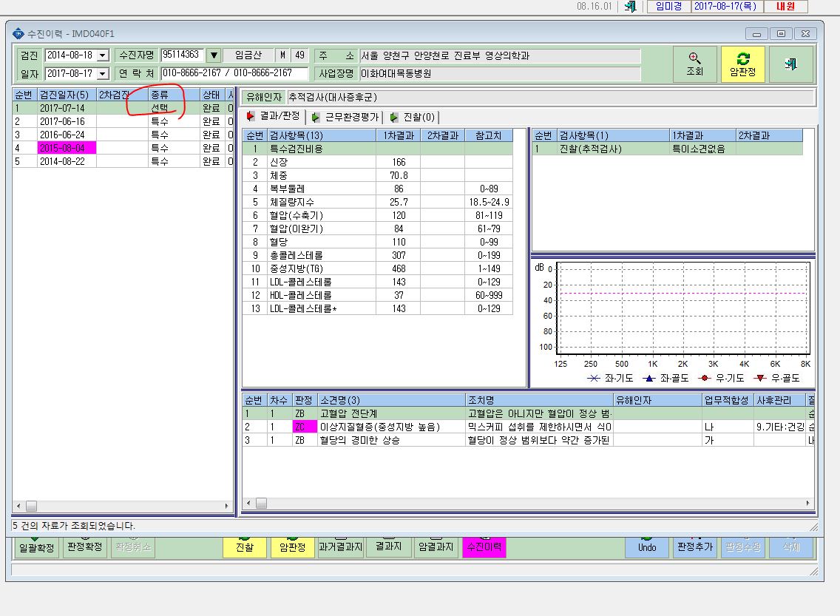The height and width of the screenshot is (616, 840).
Task: Click the left list horizontal scrollbar thumb
Action: pos(32,506)
